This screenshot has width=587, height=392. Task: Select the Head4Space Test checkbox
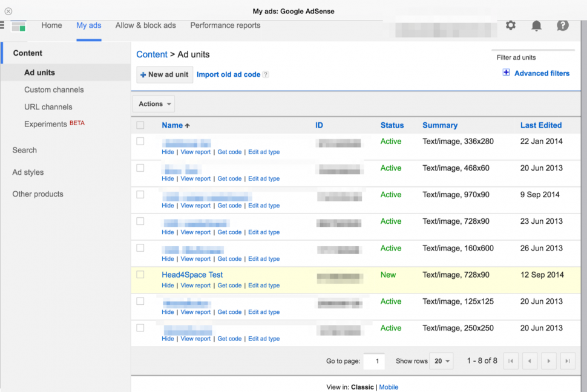(x=140, y=275)
